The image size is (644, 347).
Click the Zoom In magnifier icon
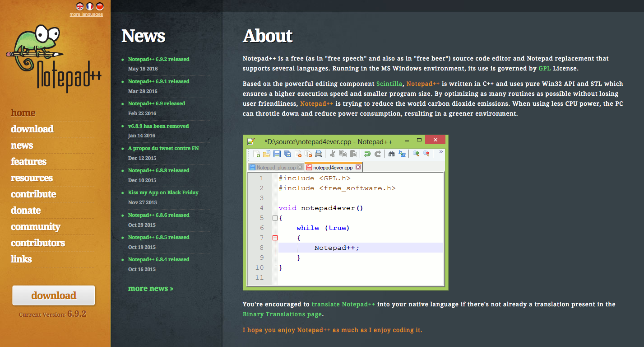416,154
